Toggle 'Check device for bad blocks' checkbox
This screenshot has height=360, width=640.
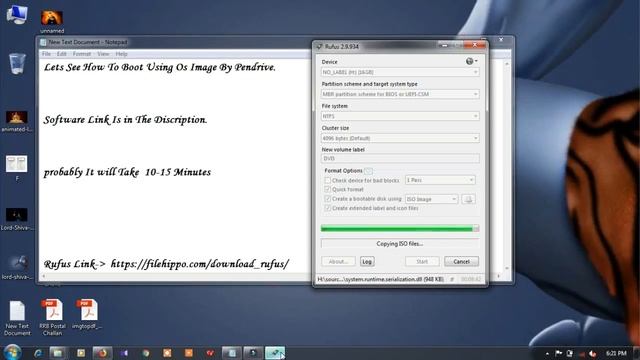coord(327,180)
